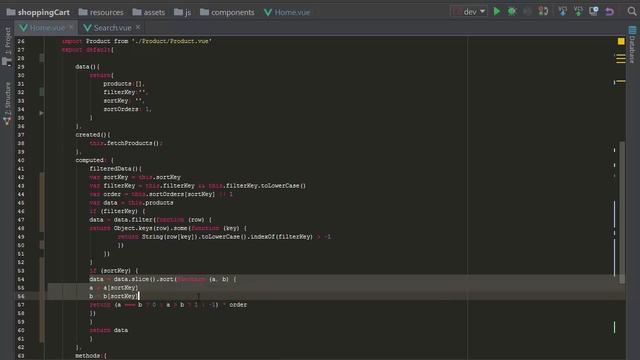Image resolution: width=640 pixels, height=360 pixels.
Task: Click the resources breadcrumb folder
Action: 101,12
